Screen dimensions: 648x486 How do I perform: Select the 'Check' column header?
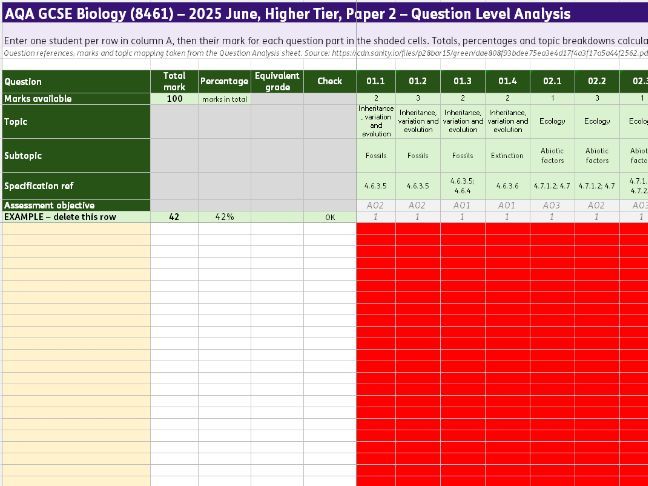(x=330, y=81)
